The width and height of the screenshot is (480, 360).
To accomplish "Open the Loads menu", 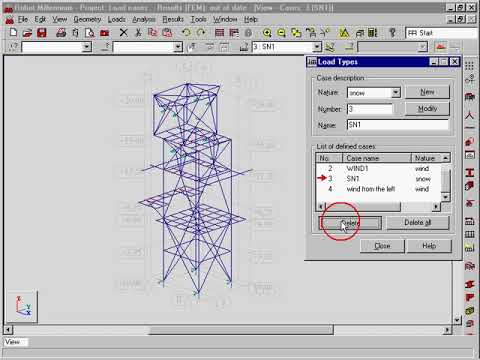I will (x=116, y=19).
